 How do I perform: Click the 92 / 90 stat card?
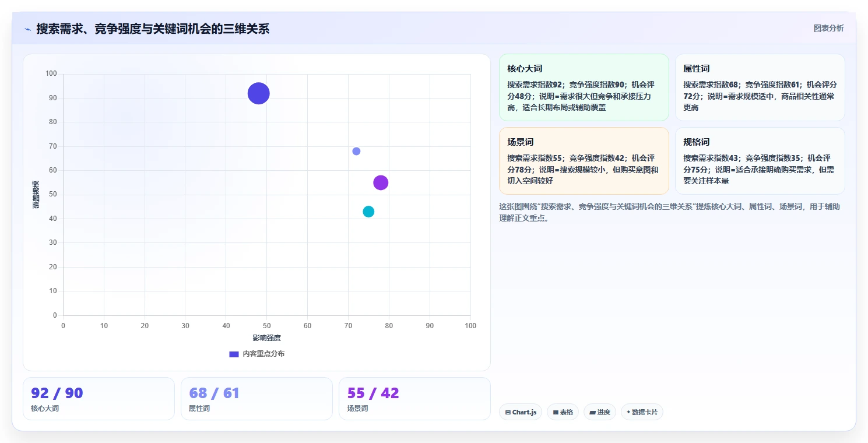(x=99, y=399)
